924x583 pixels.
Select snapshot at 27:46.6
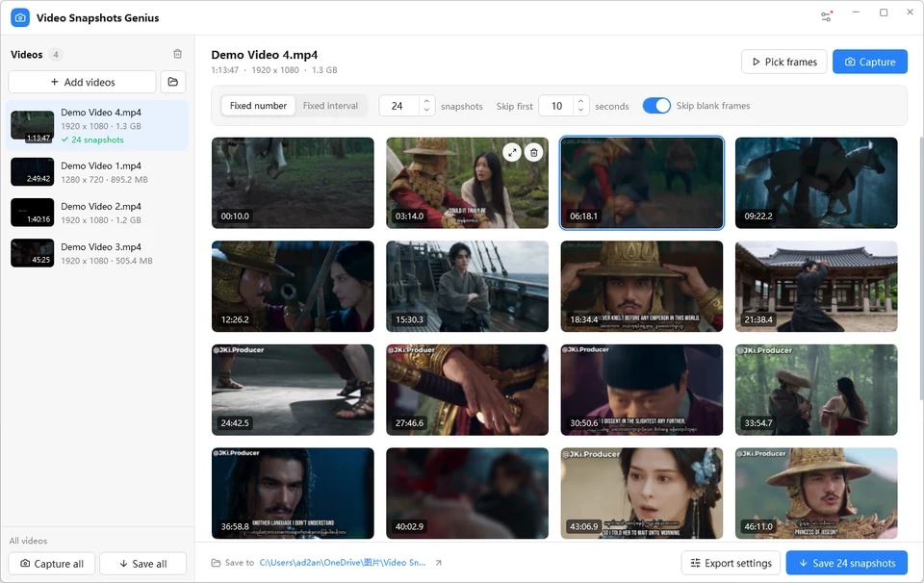click(x=468, y=390)
